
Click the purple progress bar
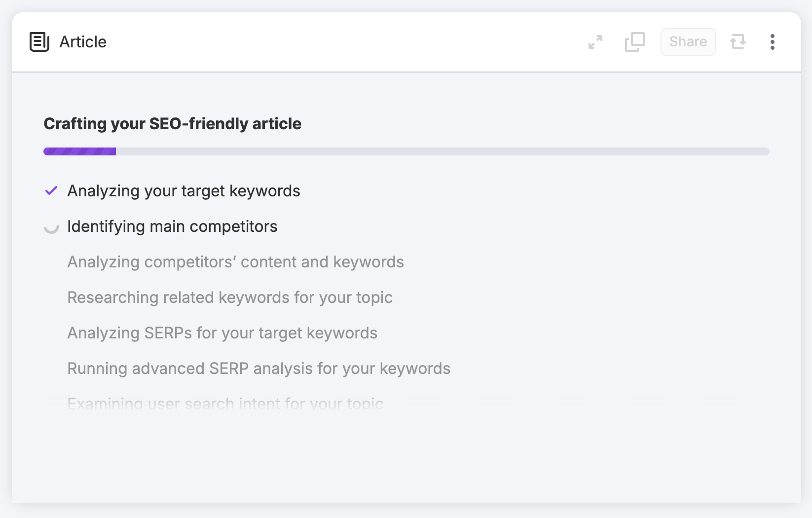tap(79, 151)
